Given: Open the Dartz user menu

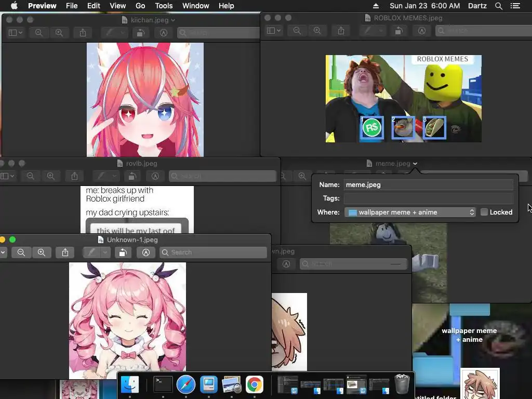Looking at the screenshot, I should [x=477, y=6].
